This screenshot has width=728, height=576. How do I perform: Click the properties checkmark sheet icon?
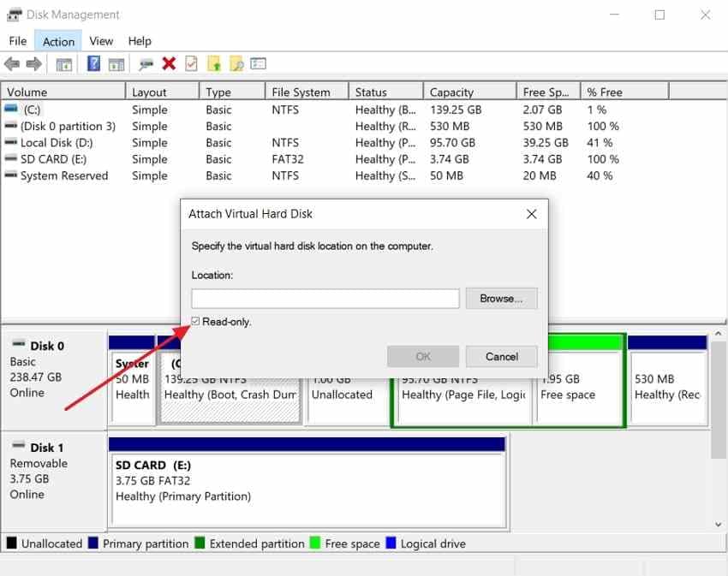click(x=191, y=63)
